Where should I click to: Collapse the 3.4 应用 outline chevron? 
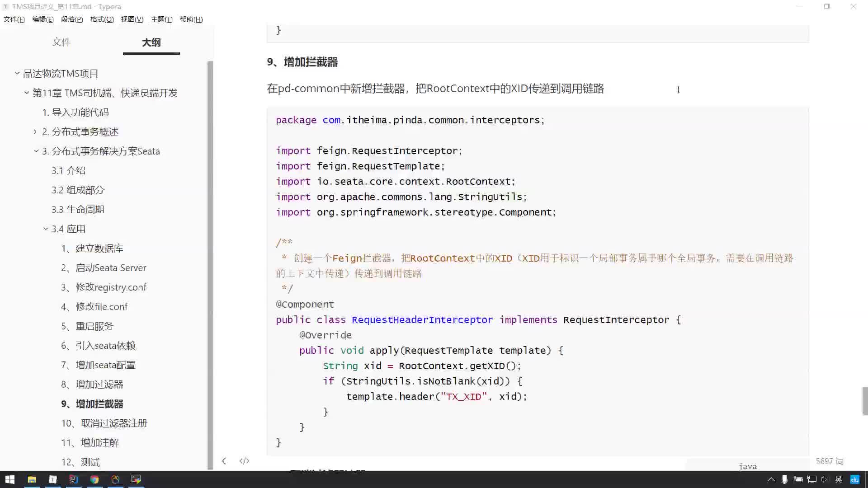point(46,229)
